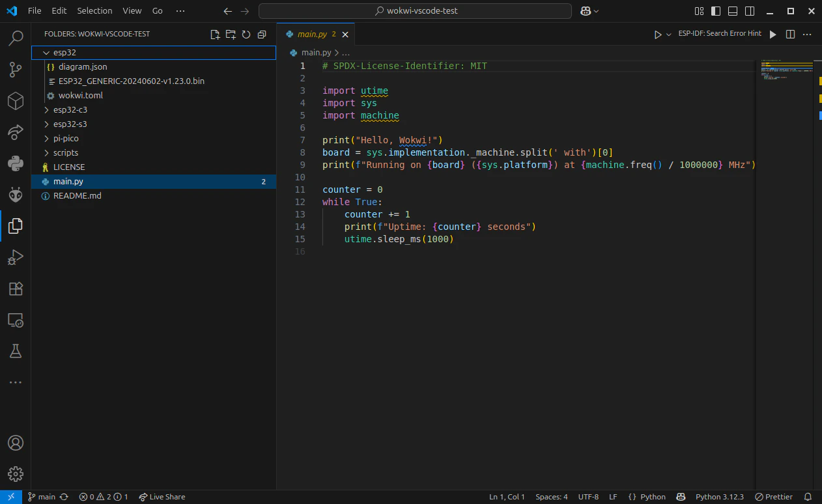Toggle the Split Editor layout icon
Screen dimensions: 822x504
789,33
